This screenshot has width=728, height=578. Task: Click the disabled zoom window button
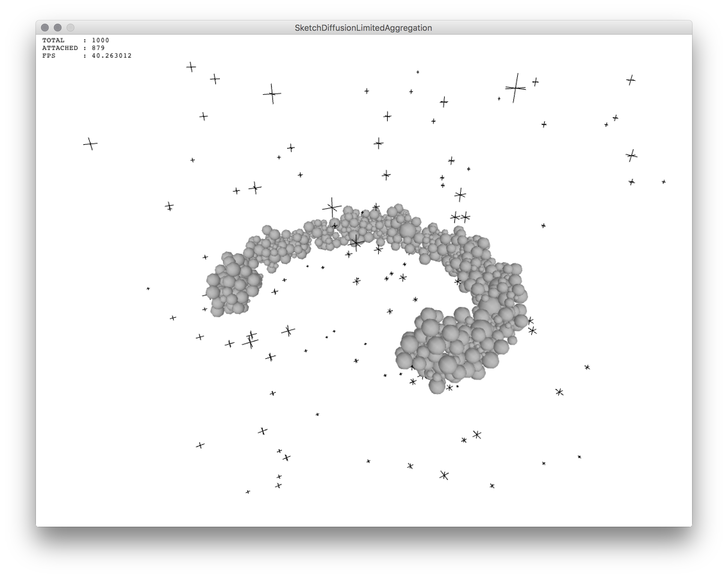(70, 28)
